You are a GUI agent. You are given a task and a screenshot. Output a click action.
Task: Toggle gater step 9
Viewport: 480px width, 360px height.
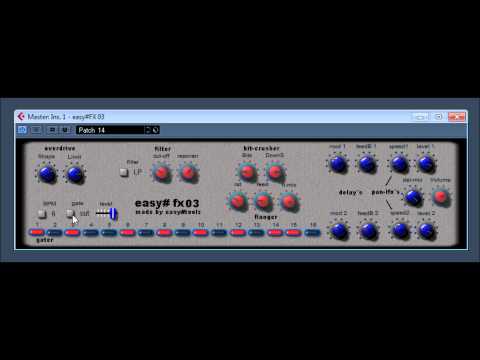pyautogui.click(x=182, y=232)
